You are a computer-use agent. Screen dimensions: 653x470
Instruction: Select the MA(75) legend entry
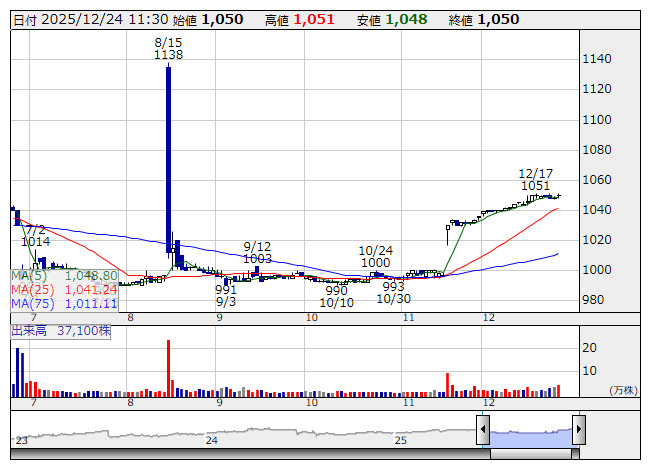coord(65,303)
